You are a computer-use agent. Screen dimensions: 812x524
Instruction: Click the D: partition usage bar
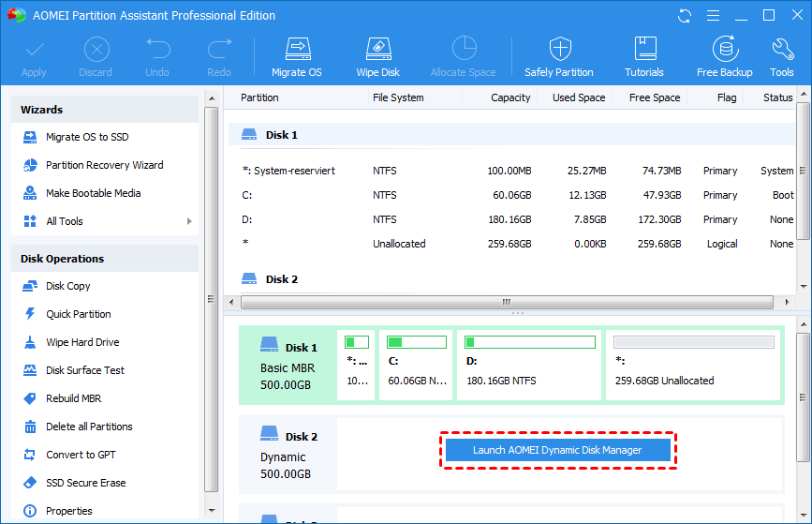click(530, 342)
